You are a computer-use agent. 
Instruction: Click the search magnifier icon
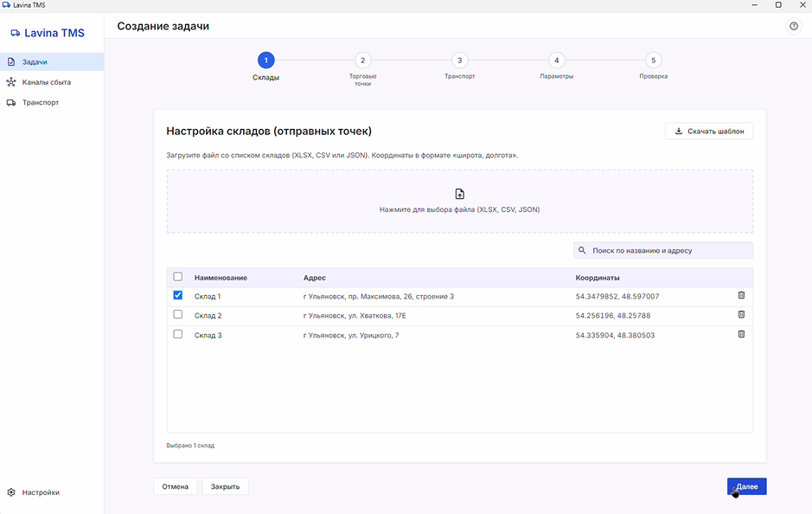[x=582, y=250]
